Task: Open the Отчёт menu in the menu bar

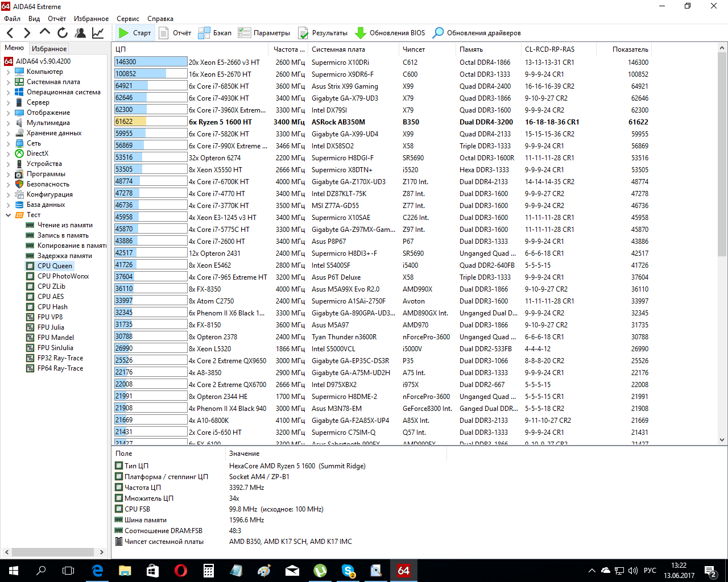Action: tap(57, 19)
